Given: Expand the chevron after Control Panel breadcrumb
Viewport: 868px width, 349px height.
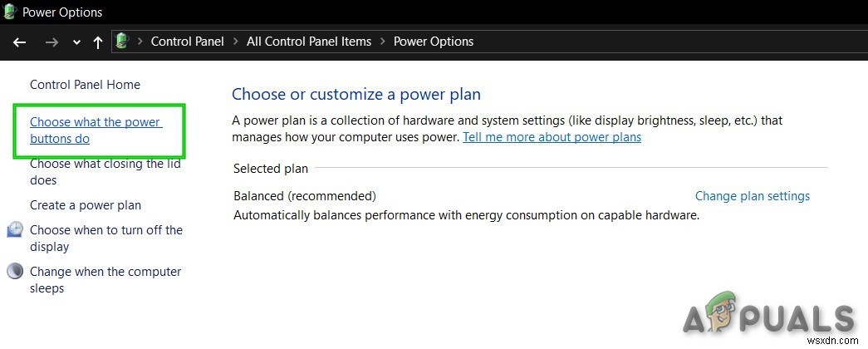Looking at the screenshot, I should coord(235,42).
